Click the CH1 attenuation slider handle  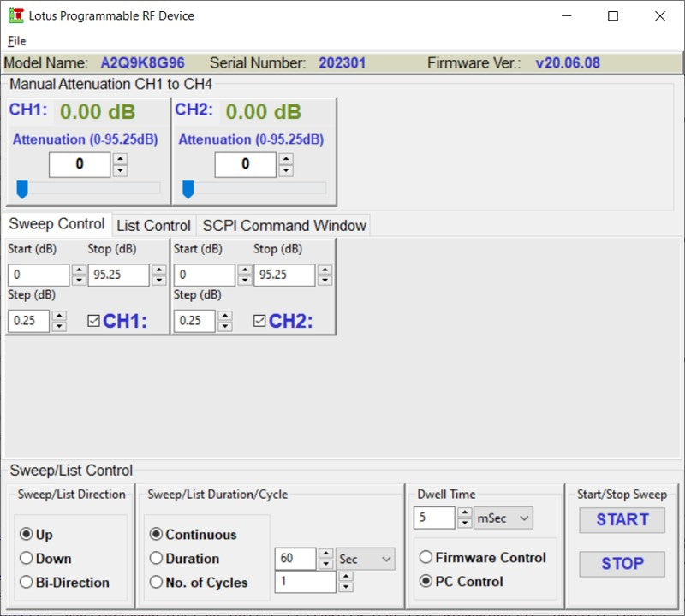[x=22, y=188]
